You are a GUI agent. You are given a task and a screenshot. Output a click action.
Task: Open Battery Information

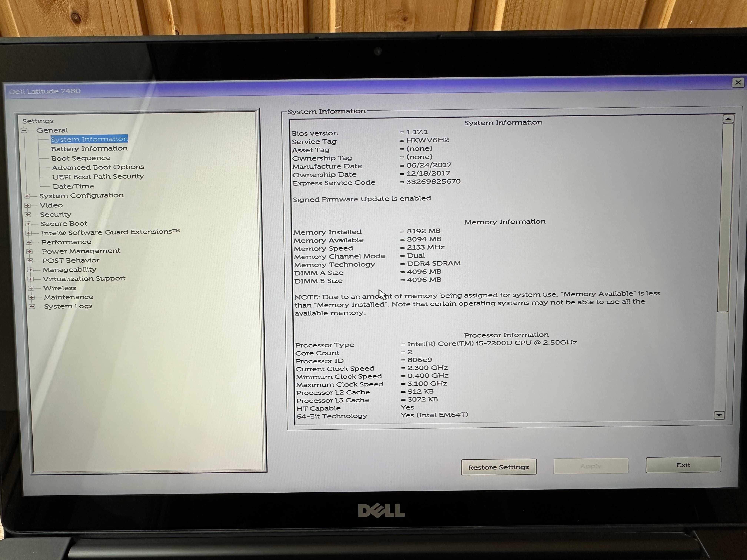point(89,149)
